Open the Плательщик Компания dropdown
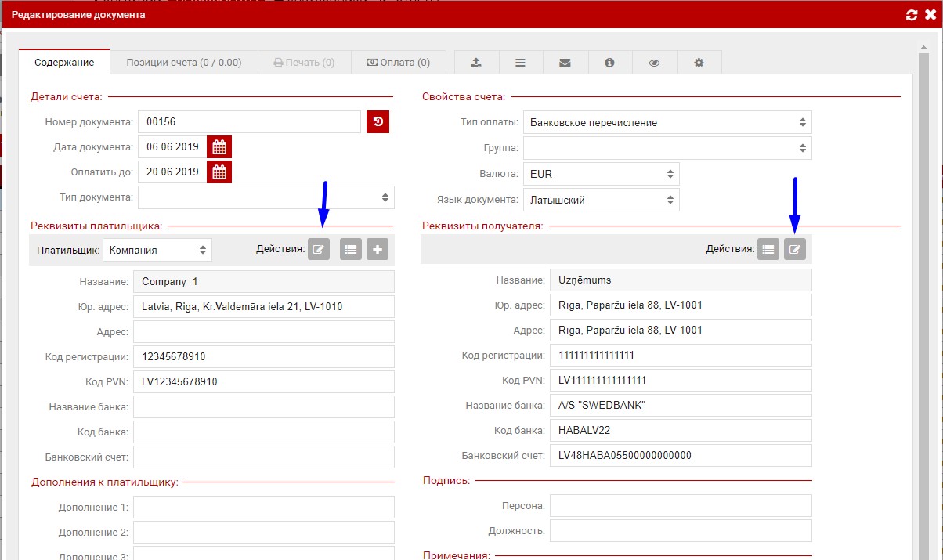The height and width of the screenshot is (560, 943). pos(157,251)
